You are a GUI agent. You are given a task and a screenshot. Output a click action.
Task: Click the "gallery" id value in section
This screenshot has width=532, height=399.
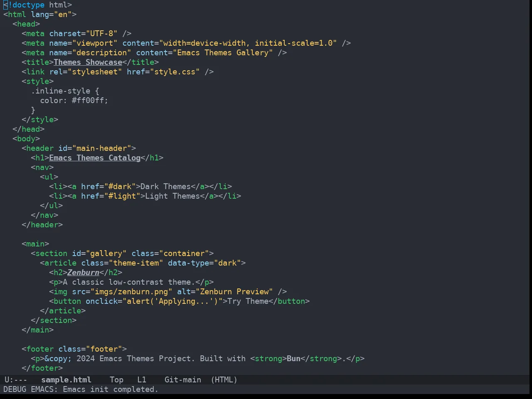106,254
